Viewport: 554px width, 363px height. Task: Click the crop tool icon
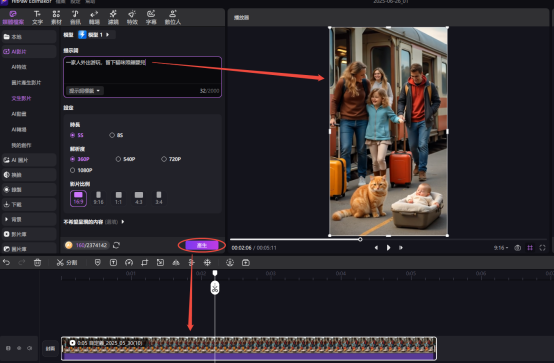(x=145, y=262)
